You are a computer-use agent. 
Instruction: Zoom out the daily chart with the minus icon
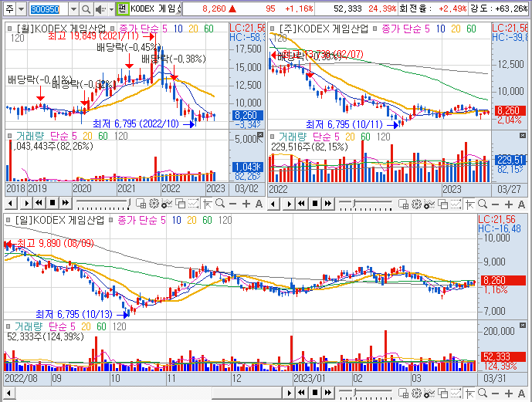[496, 394]
